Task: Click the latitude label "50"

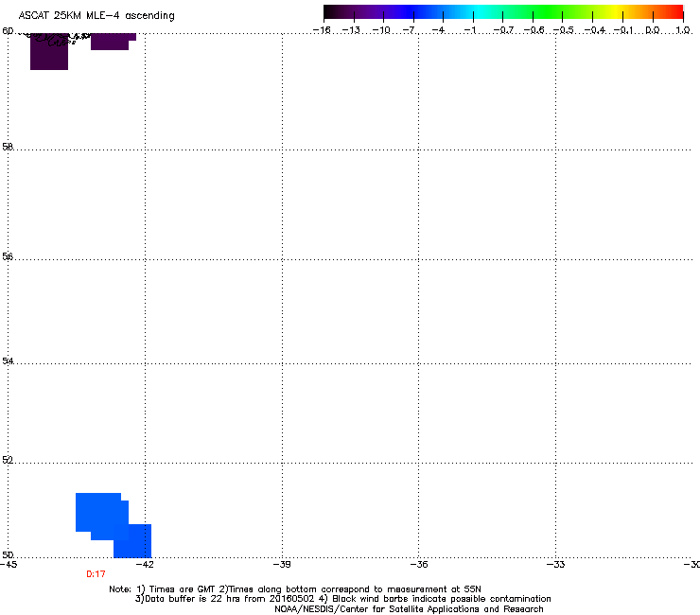Action: pos(8,554)
